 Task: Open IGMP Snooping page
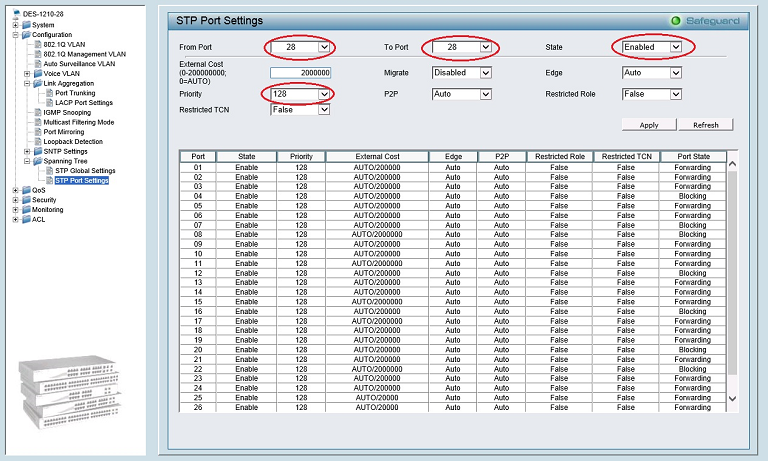coord(67,112)
